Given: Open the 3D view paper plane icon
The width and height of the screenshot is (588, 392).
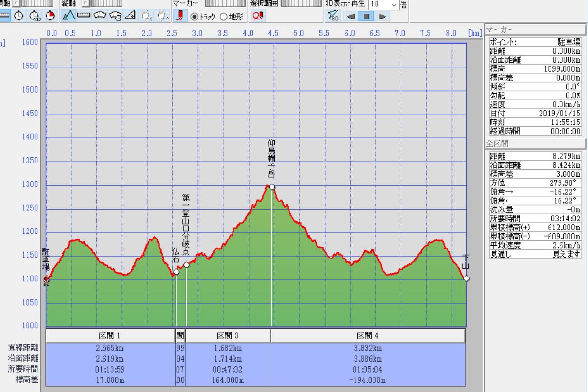Looking at the screenshot, I should pyautogui.click(x=333, y=16).
